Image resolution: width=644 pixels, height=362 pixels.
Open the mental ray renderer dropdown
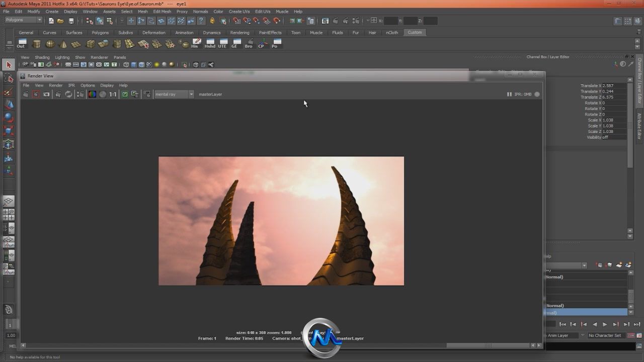point(174,94)
